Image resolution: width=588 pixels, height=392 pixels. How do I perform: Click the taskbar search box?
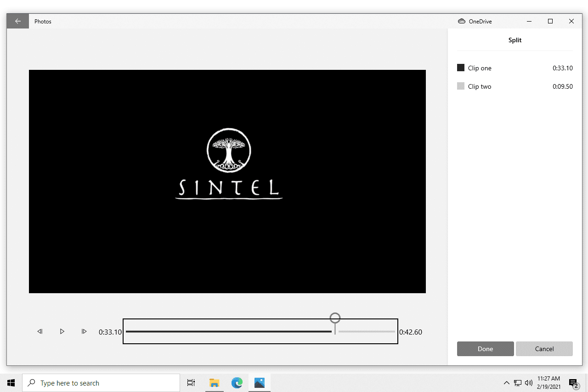(x=101, y=383)
